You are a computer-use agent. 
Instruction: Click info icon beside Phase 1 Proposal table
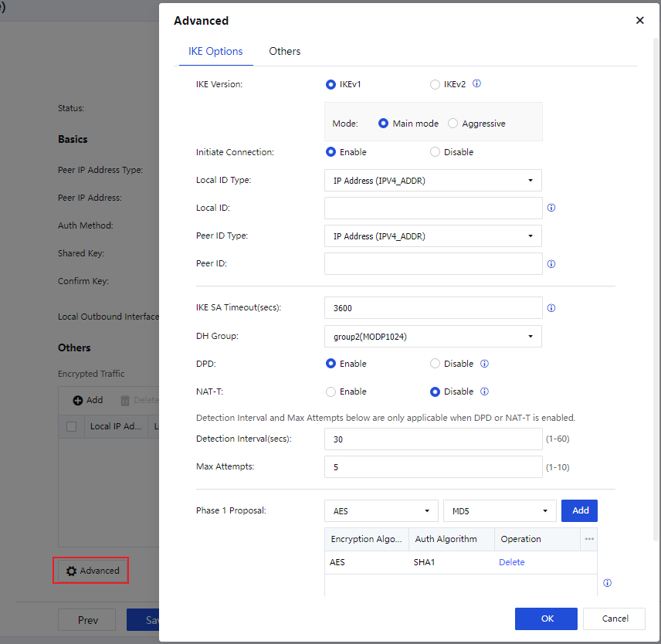click(607, 583)
